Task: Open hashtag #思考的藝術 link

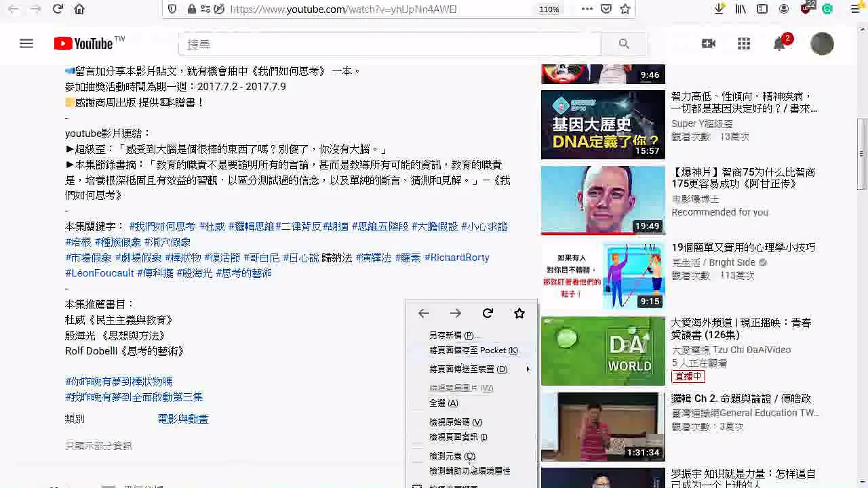Action: point(243,273)
